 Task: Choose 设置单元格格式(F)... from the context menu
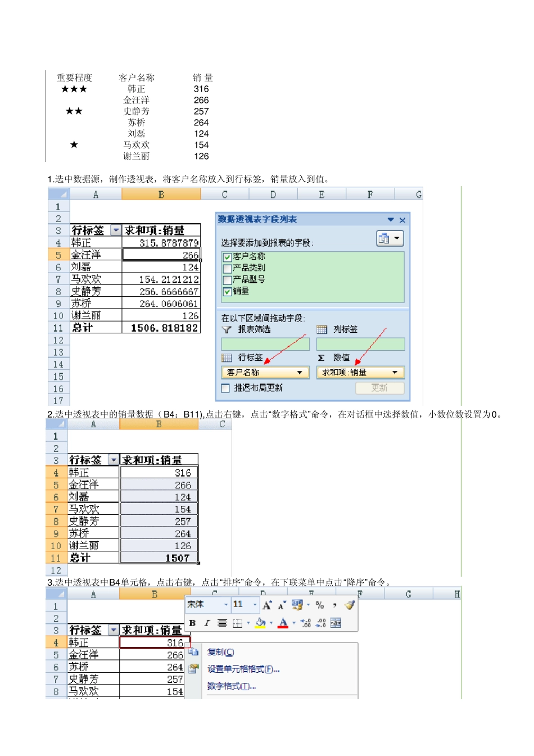point(243,669)
